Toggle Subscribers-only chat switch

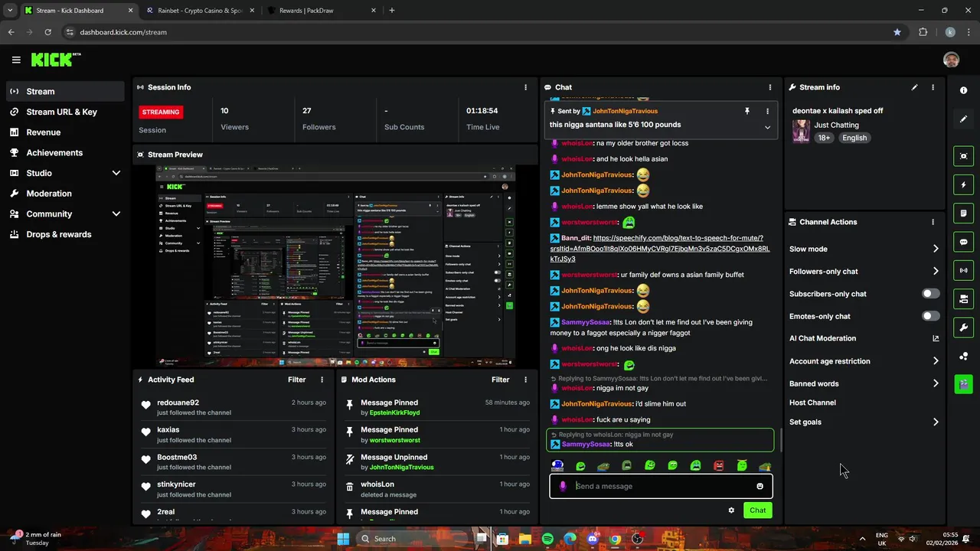(930, 294)
